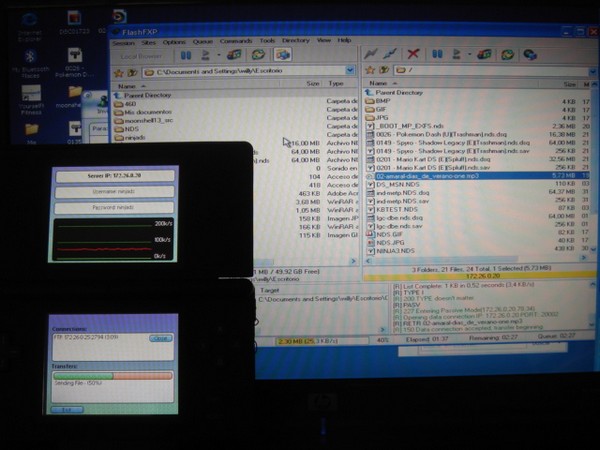
Task: Open the Directory menu
Action: (296, 40)
